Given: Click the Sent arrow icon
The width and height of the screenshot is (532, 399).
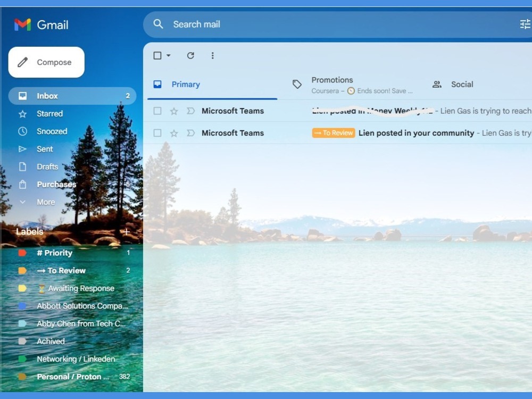Looking at the screenshot, I should click(x=22, y=149).
